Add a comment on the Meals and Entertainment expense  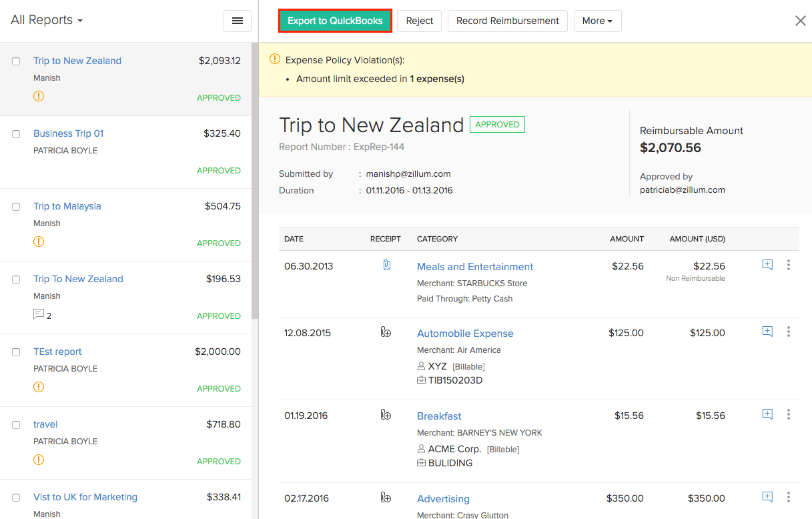pos(767,264)
